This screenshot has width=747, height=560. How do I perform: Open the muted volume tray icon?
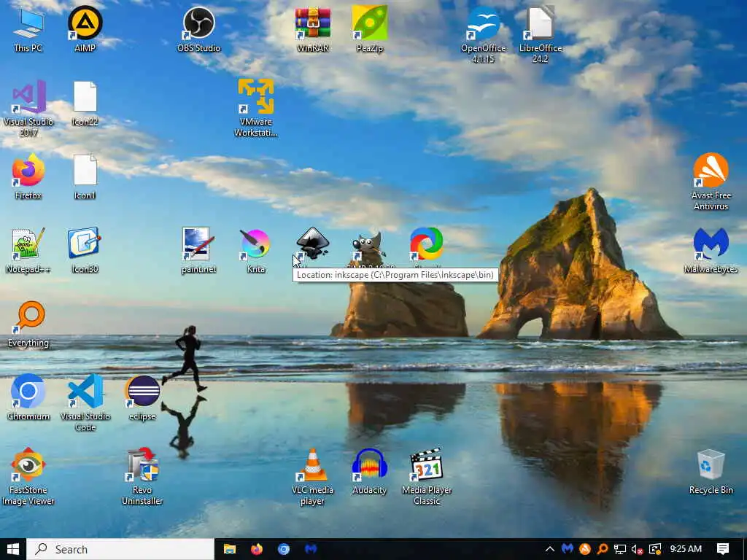[638, 549]
